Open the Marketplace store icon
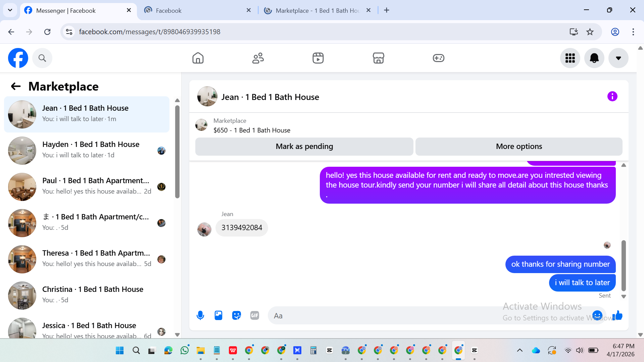This screenshot has width=644, height=362. click(379, 58)
